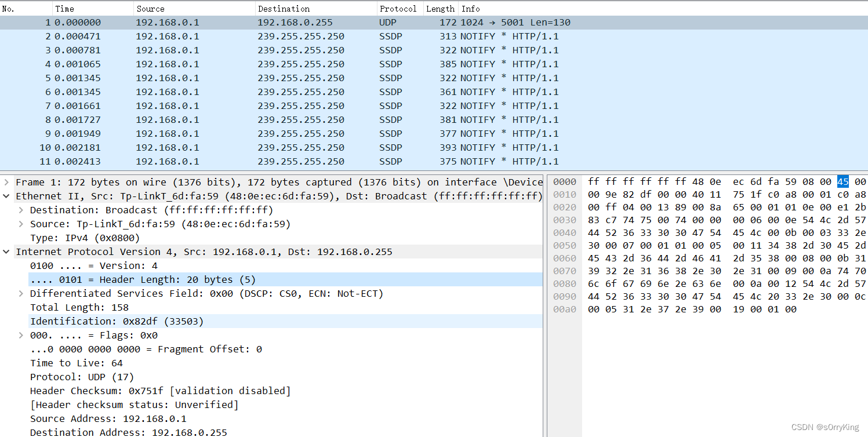Screen dimensions: 868x437
Task: Click the Source column header
Action: (194, 9)
